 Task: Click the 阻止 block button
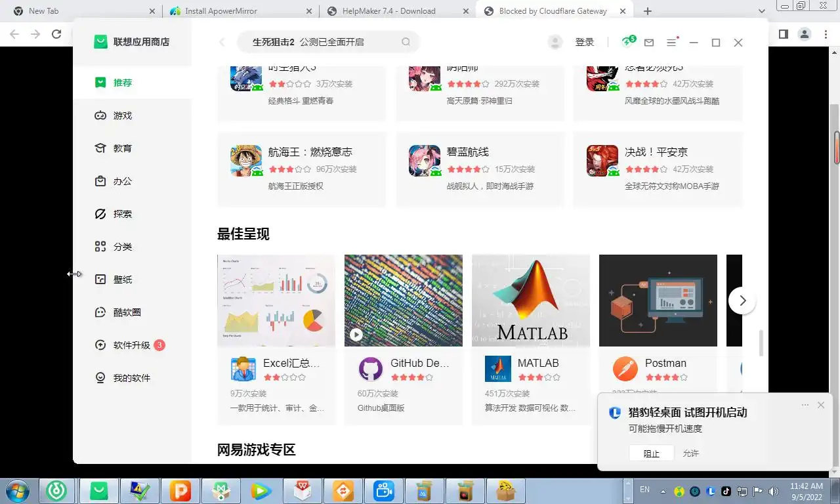[652, 453]
